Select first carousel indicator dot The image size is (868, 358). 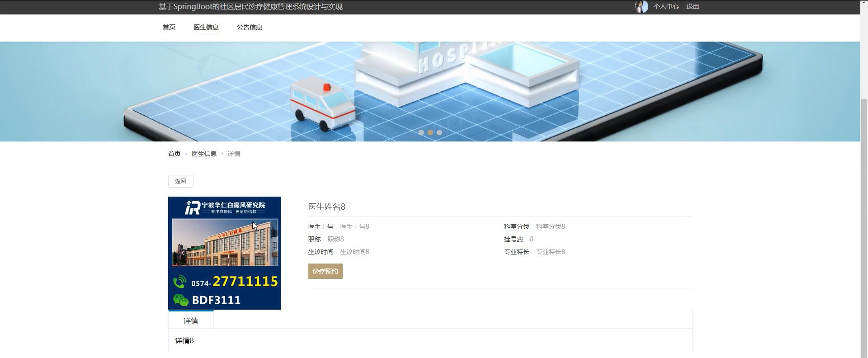(421, 132)
